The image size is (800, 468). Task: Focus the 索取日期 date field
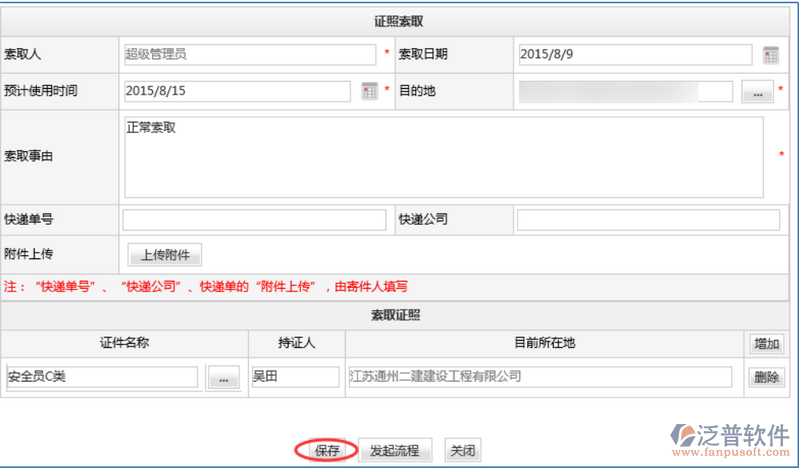click(x=634, y=54)
